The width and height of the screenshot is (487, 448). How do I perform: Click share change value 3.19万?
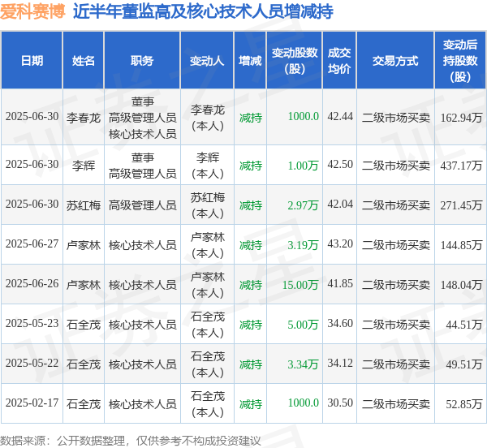click(x=303, y=245)
